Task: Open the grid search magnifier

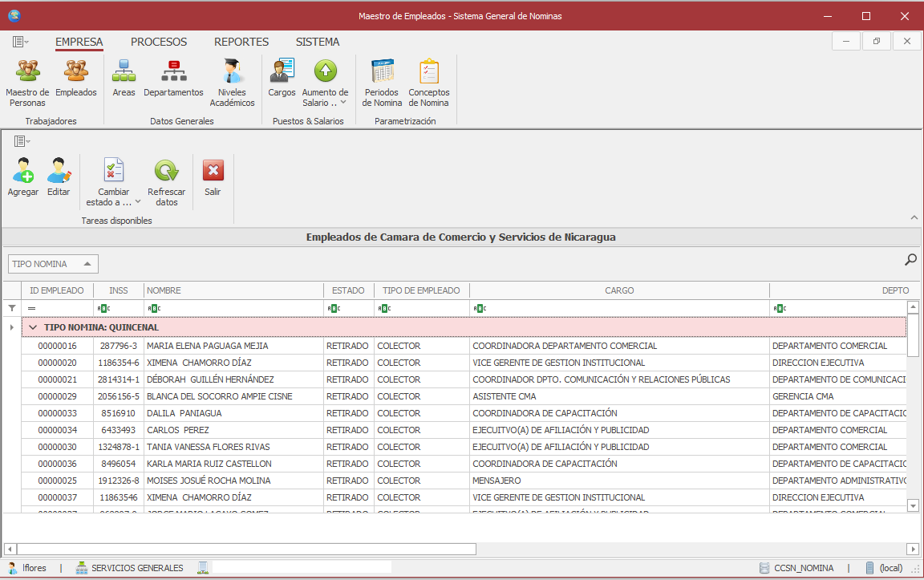Action: [x=910, y=259]
